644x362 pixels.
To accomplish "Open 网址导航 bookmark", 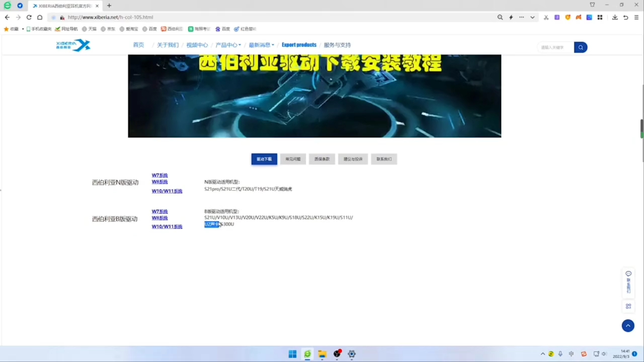I will tap(66, 29).
